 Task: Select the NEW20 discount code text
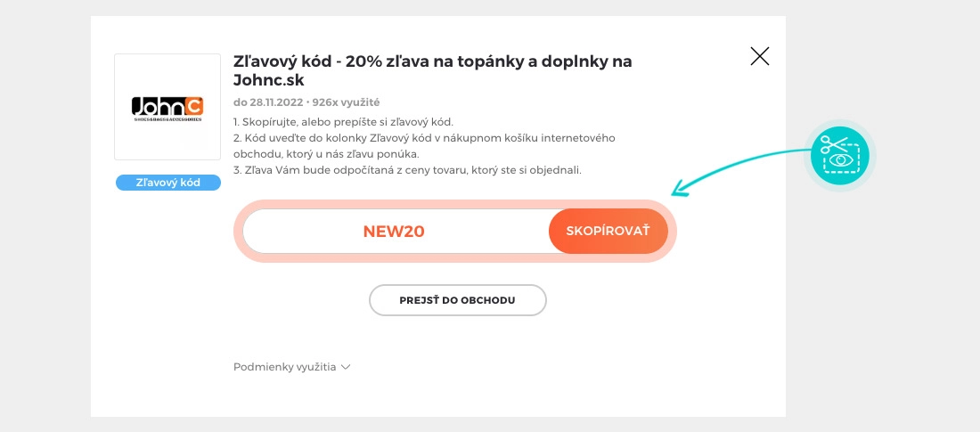tap(394, 232)
